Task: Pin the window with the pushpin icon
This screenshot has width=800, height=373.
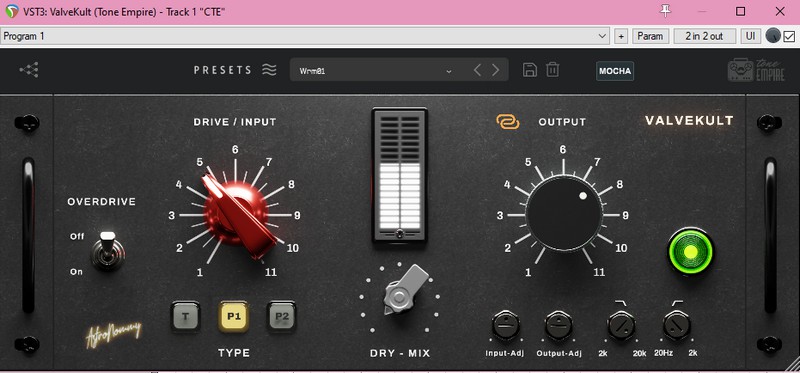Action: (665, 11)
